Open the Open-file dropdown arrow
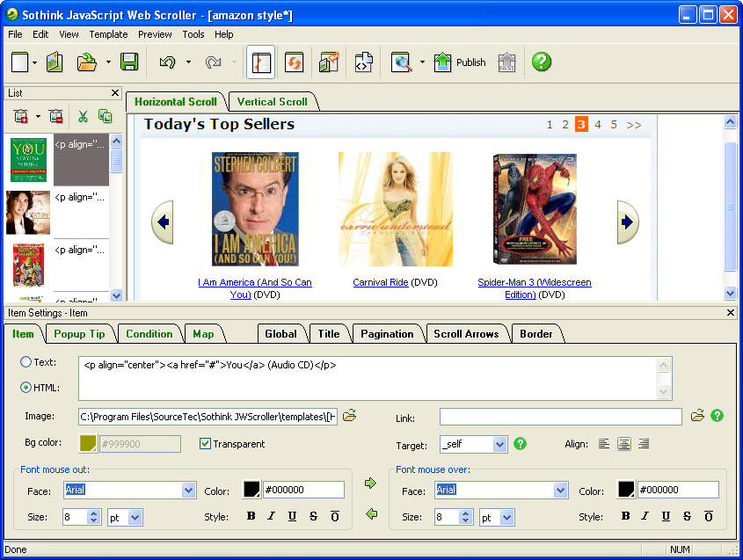The image size is (743, 560). [x=108, y=62]
